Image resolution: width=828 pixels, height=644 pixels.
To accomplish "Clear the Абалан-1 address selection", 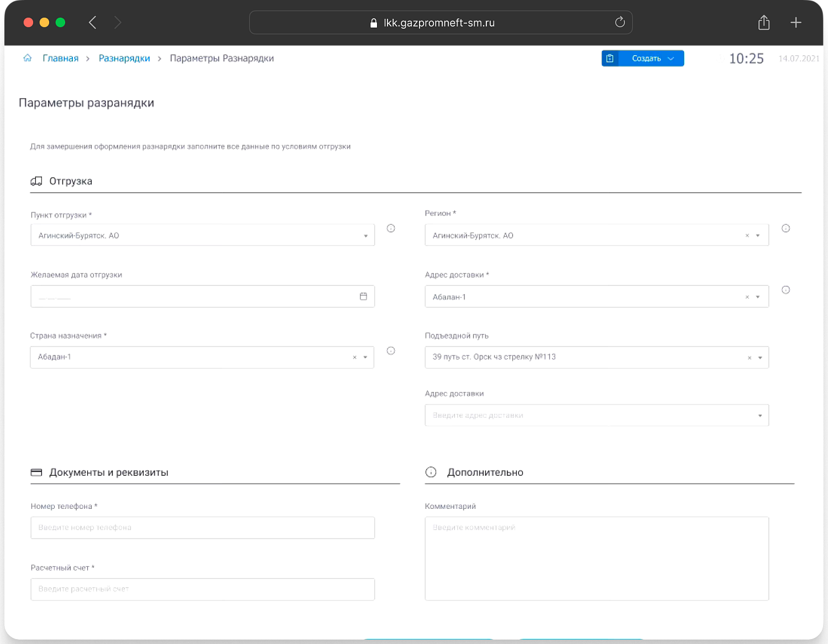I will click(747, 297).
